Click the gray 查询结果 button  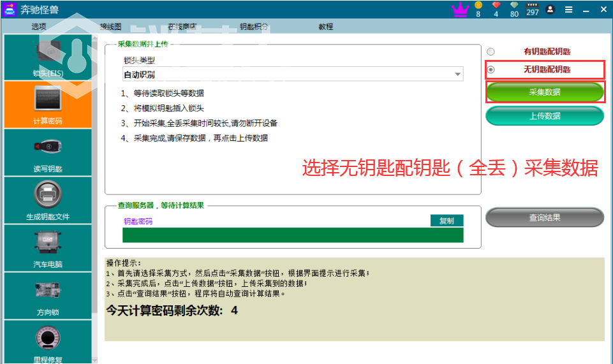(545, 217)
